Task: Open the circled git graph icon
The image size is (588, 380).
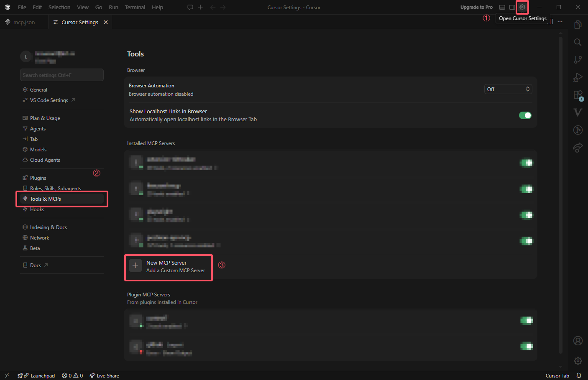Action: coord(578,130)
